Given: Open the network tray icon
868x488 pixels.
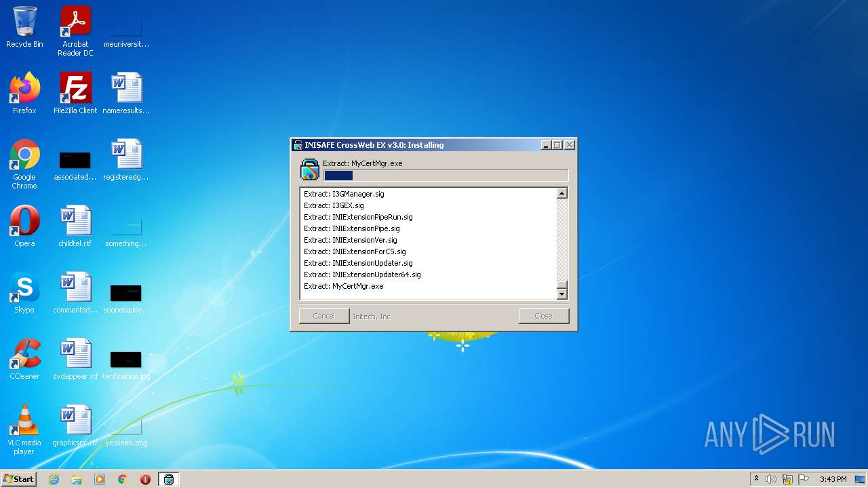Looking at the screenshot, I should pyautogui.click(x=787, y=479).
